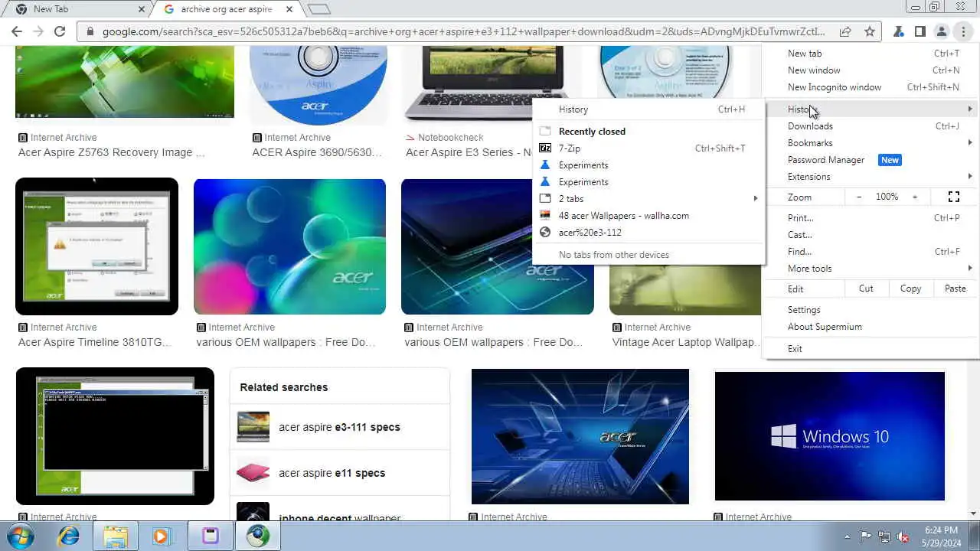Choose Find... from menu

tap(871, 252)
